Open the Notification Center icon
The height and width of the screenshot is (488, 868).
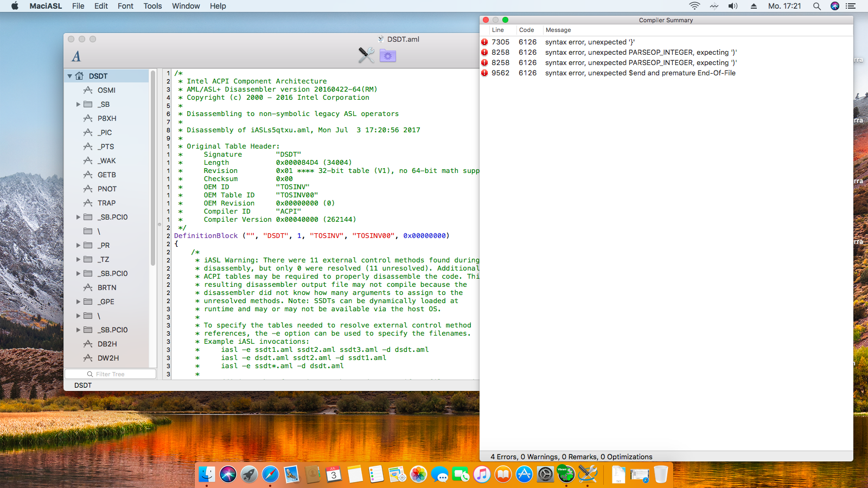[x=851, y=6]
